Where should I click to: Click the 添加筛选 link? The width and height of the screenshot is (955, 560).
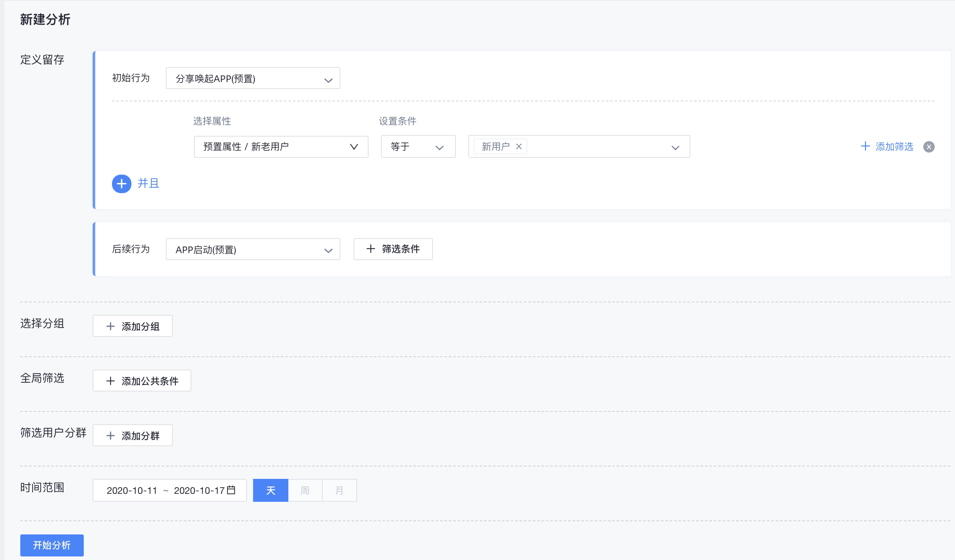coord(894,146)
